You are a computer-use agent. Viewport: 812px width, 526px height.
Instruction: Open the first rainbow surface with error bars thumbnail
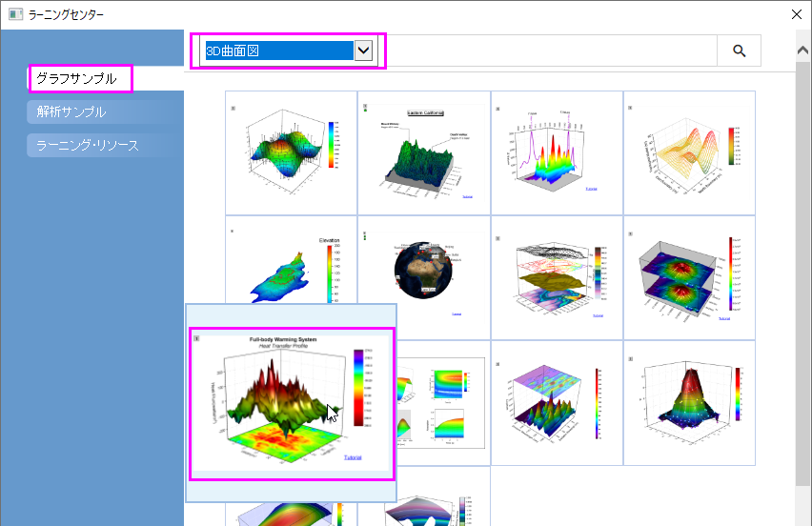tap(291, 152)
